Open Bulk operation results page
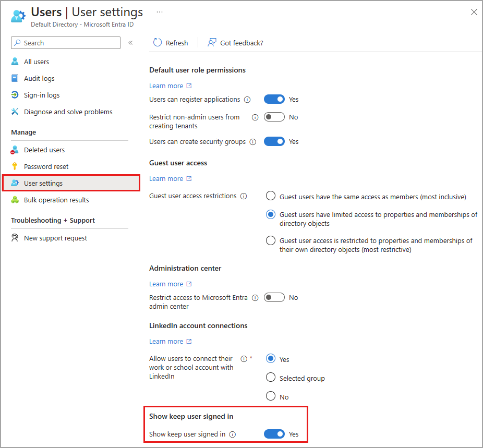 56,200
